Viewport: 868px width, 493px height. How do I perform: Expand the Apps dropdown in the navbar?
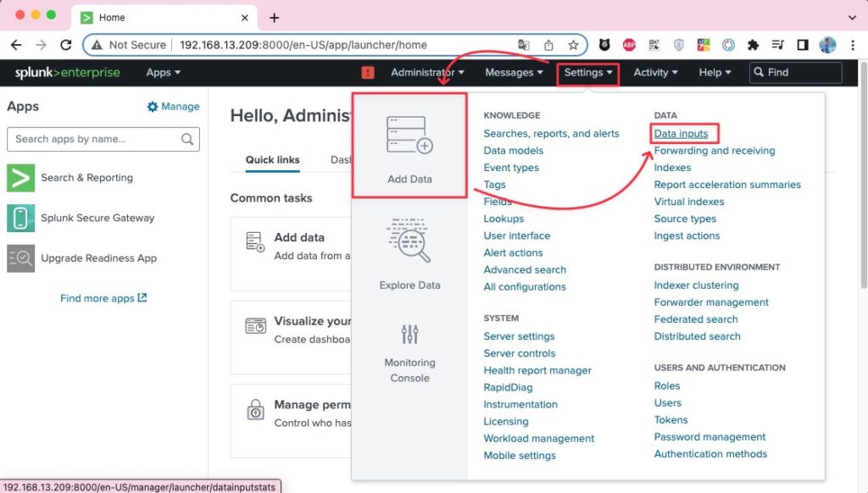[164, 73]
